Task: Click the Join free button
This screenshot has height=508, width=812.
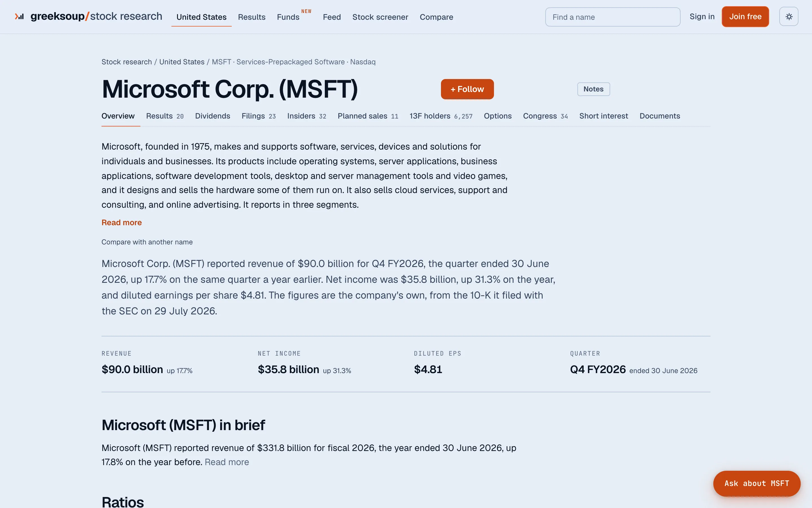Action: click(x=745, y=16)
